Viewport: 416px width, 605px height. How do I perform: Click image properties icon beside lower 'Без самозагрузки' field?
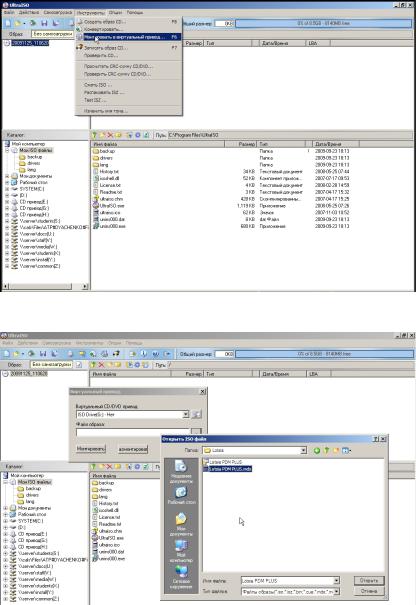79,365
